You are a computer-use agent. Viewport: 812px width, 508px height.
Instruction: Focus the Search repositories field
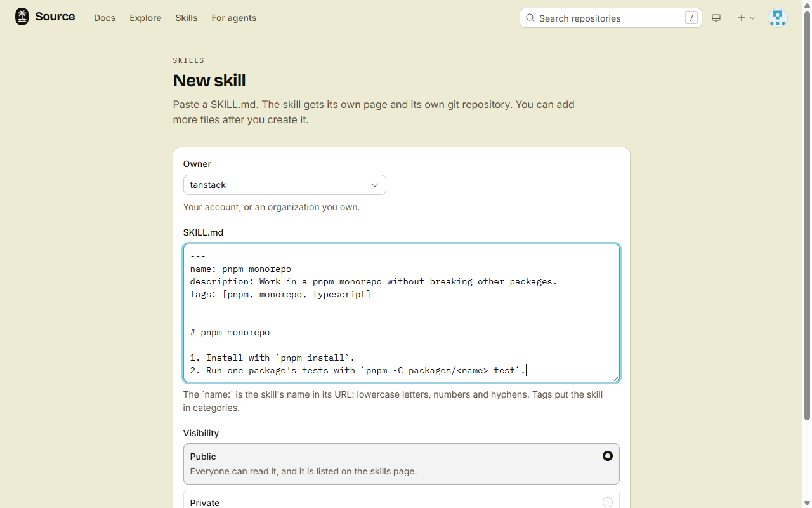[610, 18]
